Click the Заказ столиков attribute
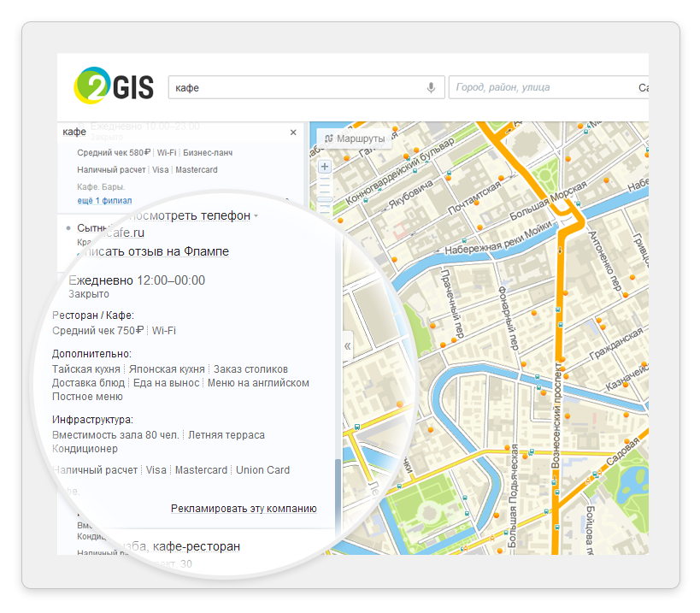 pos(250,369)
